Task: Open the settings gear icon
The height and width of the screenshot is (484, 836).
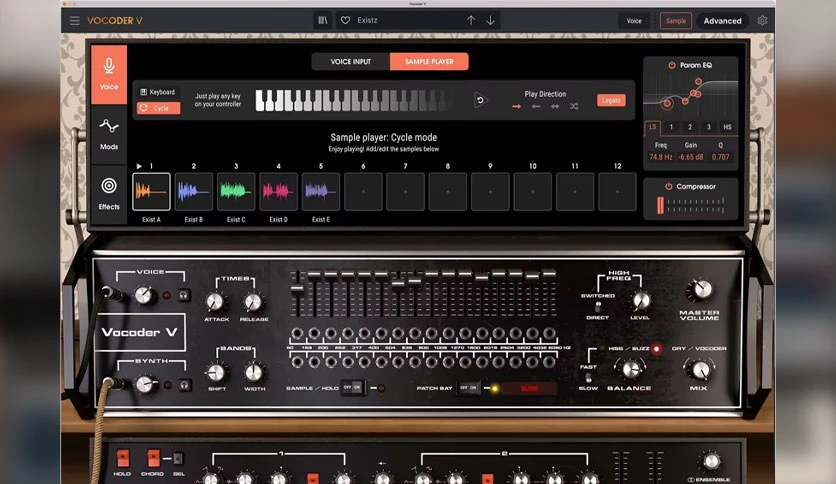Action: pos(762,20)
